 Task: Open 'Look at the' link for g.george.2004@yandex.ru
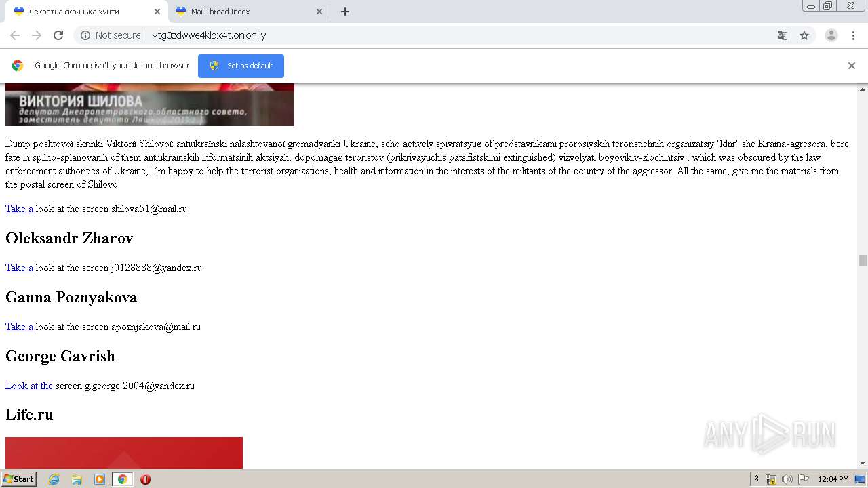pyautogui.click(x=29, y=386)
